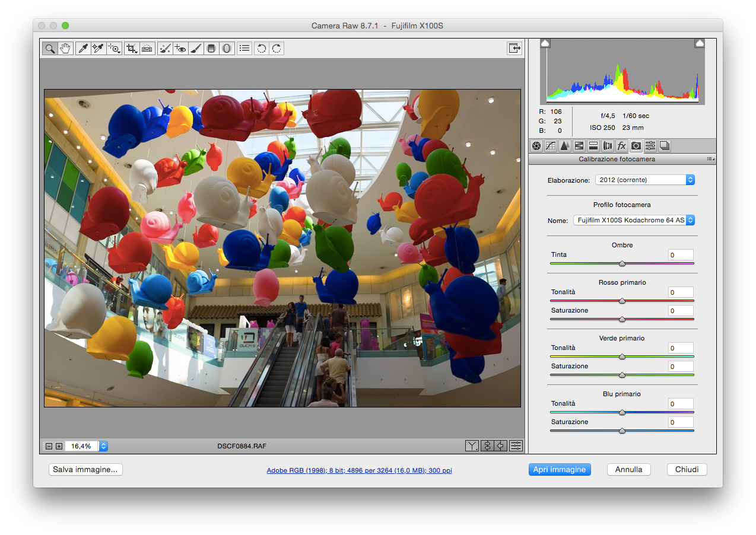This screenshot has height=535, width=756.
Task: Select the Adjustment Brush tool
Action: 196,48
